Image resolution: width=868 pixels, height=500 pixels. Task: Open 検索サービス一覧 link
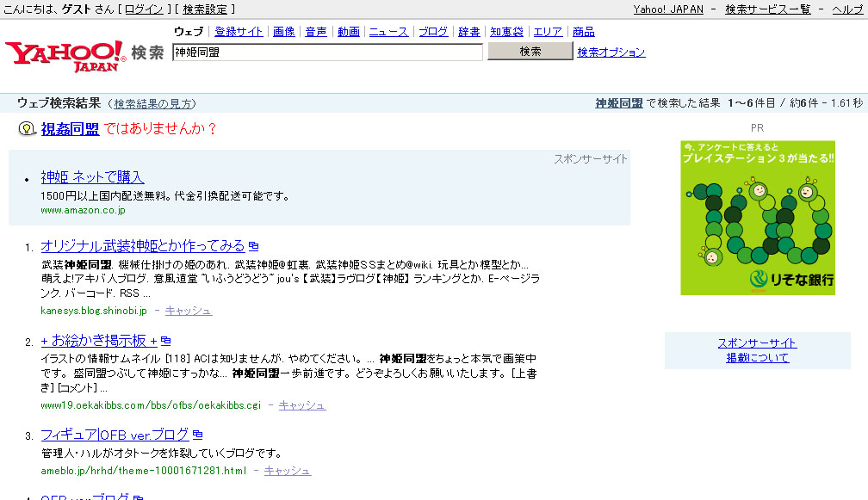(x=768, y=9)
